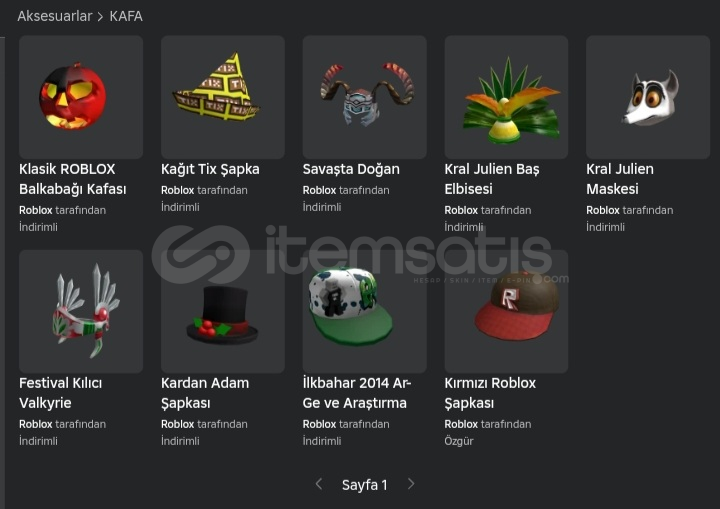This screenshot has height=509, width=720.
Task: Select the Festival Kılıcı Valkyrie item image
Action: click(x=81, y=311)
